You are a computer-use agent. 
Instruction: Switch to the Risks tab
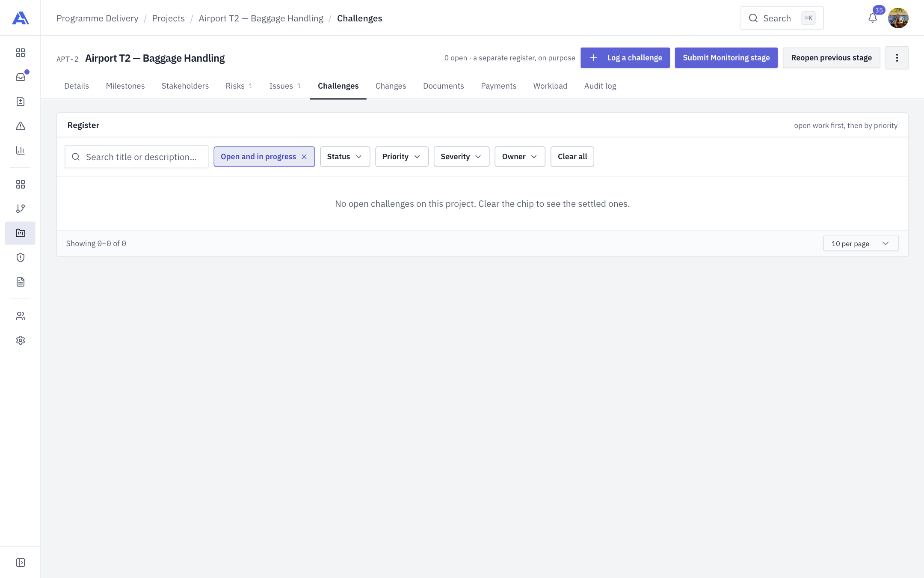click(239, 86)
